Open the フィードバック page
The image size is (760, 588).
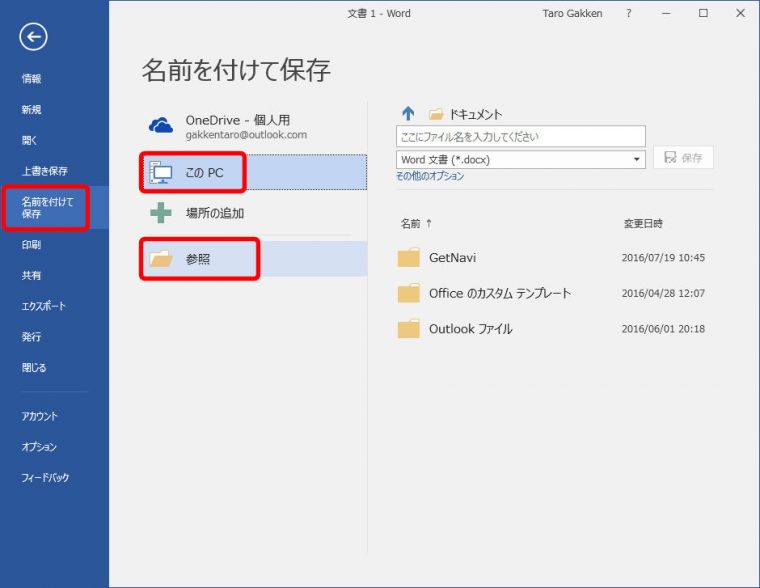[x=45, y=477]
